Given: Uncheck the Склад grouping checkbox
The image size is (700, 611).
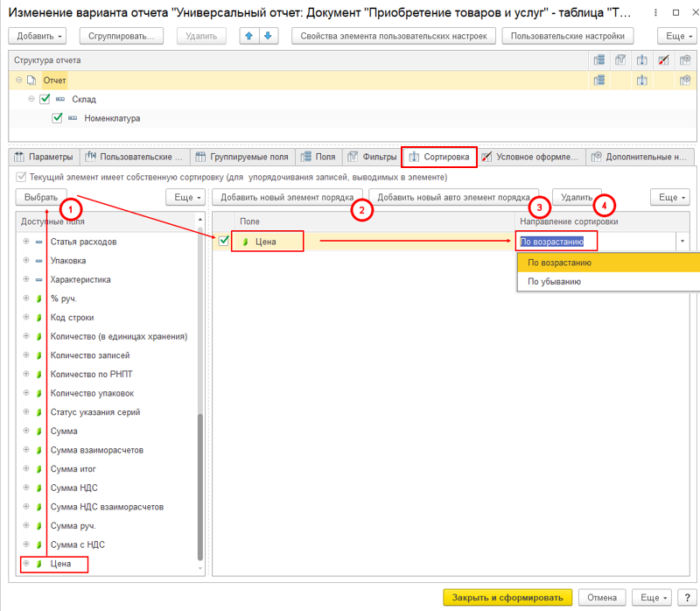Looking at the screenshot, I should click(x=45, y=100).
